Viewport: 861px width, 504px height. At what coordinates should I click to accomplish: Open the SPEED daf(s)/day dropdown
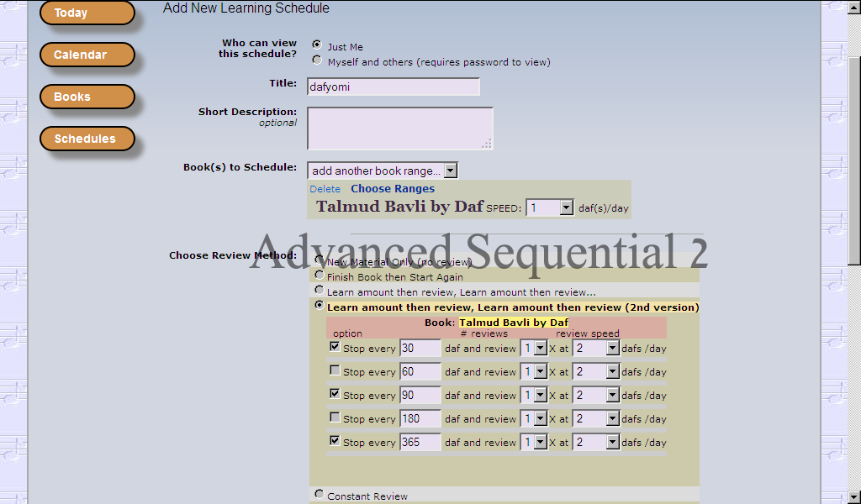click(x=550, y=207)
